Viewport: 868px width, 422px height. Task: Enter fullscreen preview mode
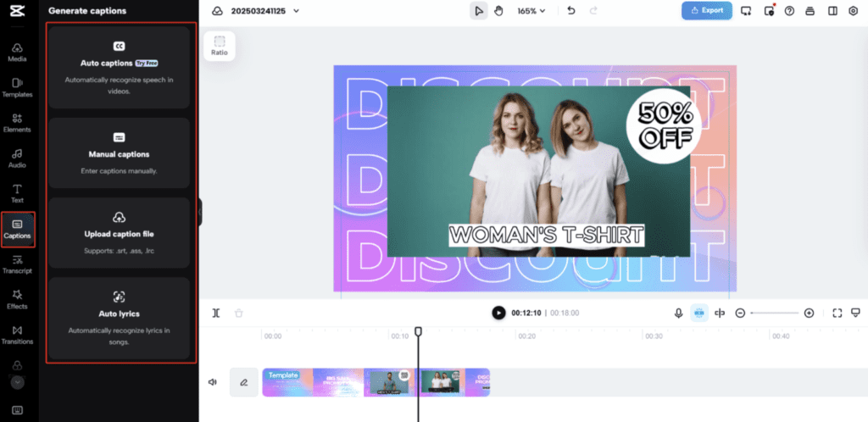click(837, 313)
